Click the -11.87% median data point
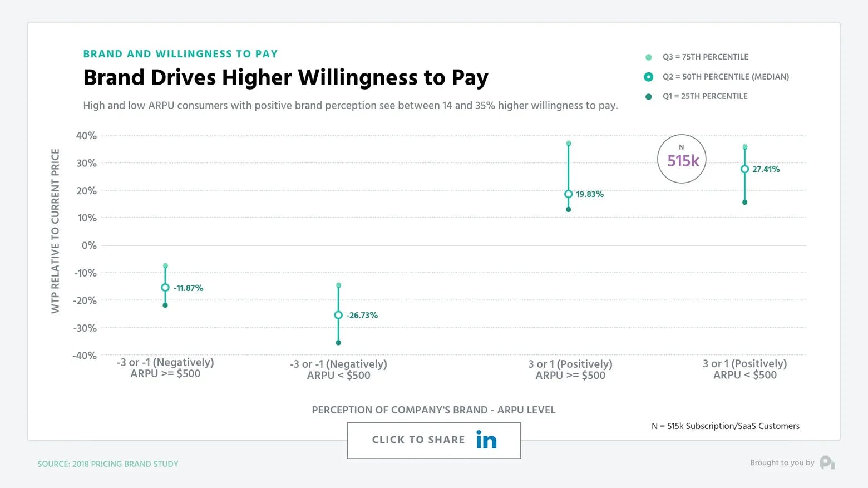Image resolution: width=868 pixels, height=488 pixels. tap(165, 288)
